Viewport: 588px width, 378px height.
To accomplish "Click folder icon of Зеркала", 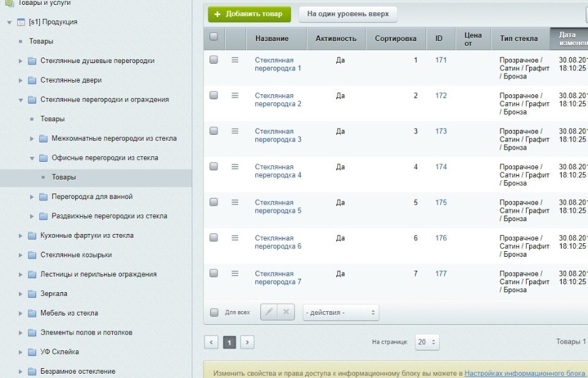I will coord(32,293).
